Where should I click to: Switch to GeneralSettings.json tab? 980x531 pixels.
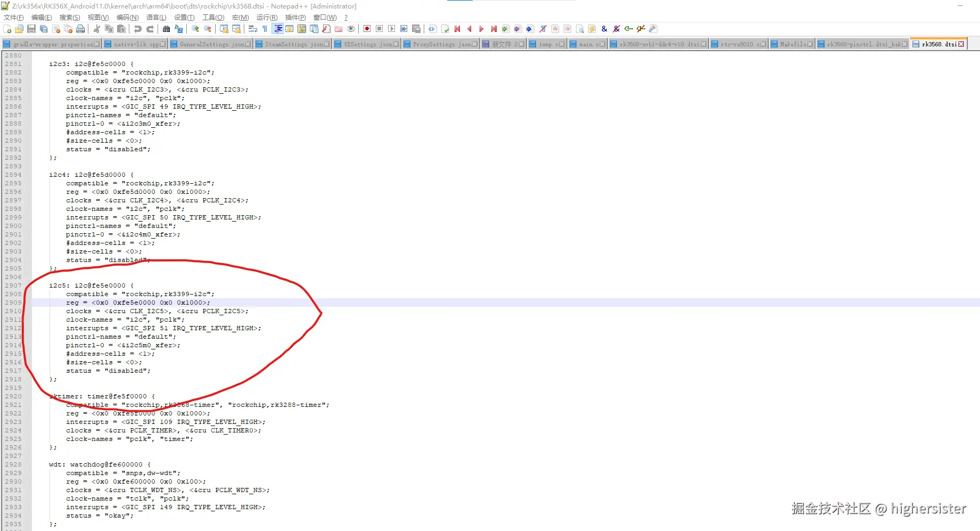click(211, 44)
